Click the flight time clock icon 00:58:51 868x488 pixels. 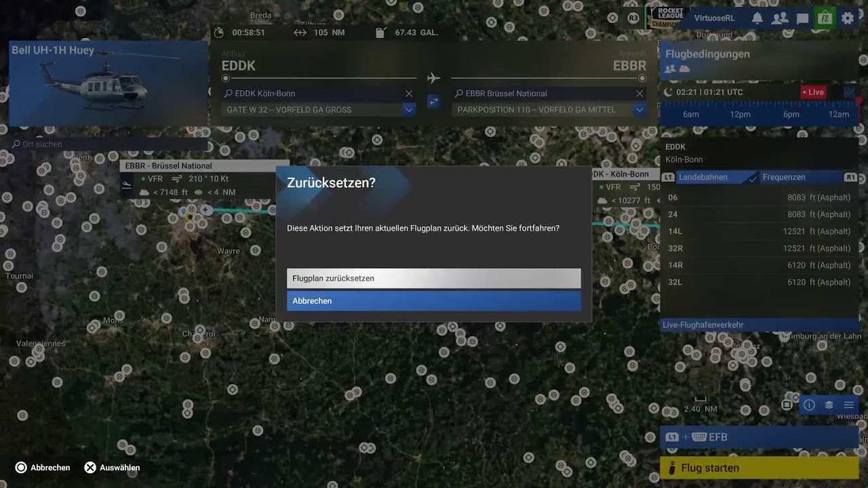pyautogui.click(x=218, y=33)
